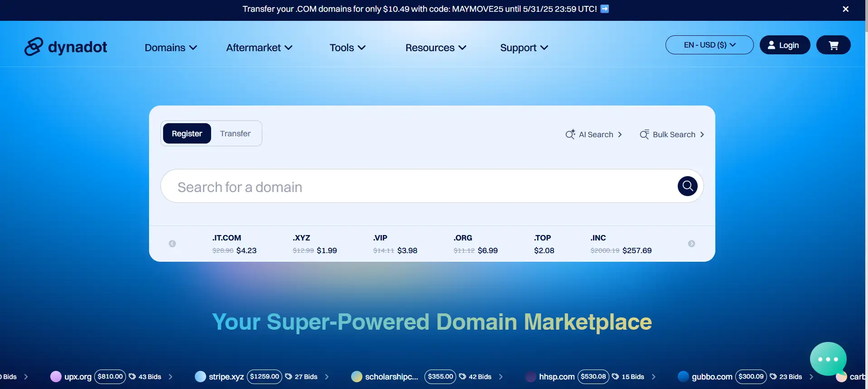Select the .VIP $3.98 deal
The image size is (868, 389).
pos(395,244)
